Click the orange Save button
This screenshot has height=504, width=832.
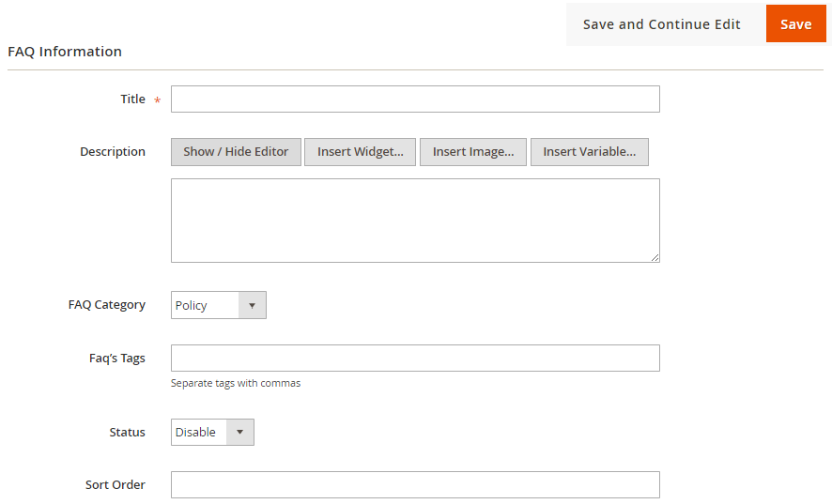click(795, 24)
